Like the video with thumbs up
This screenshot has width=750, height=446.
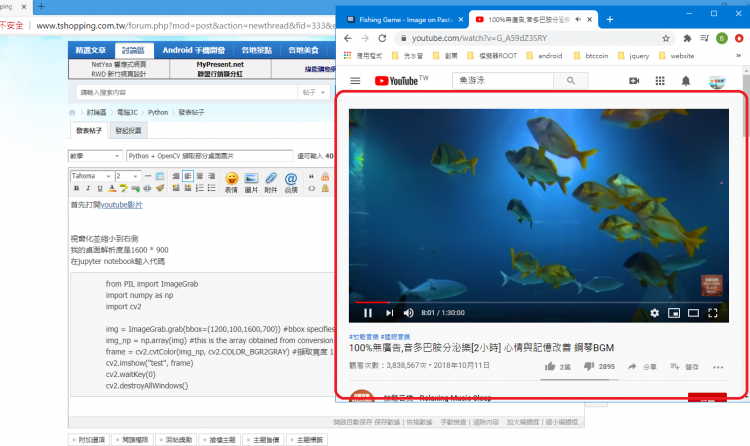[x=551, y=367]
